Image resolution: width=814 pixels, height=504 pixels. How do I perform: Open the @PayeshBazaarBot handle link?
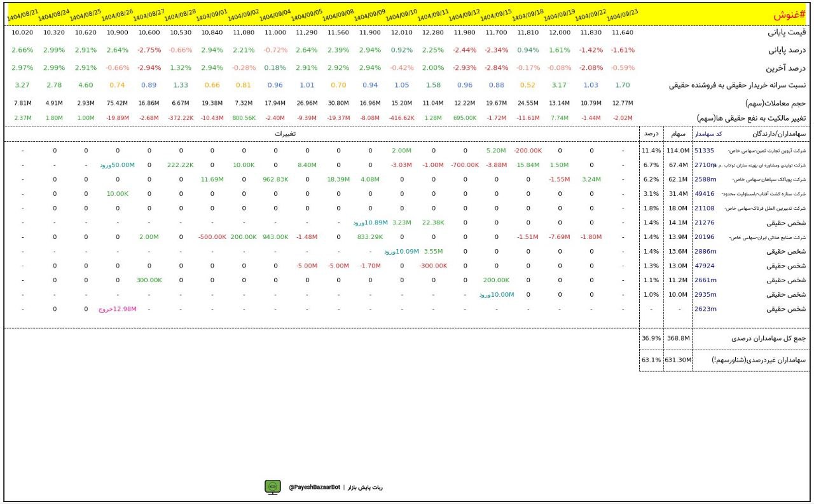pyautogui.click(x=312, y=487)
